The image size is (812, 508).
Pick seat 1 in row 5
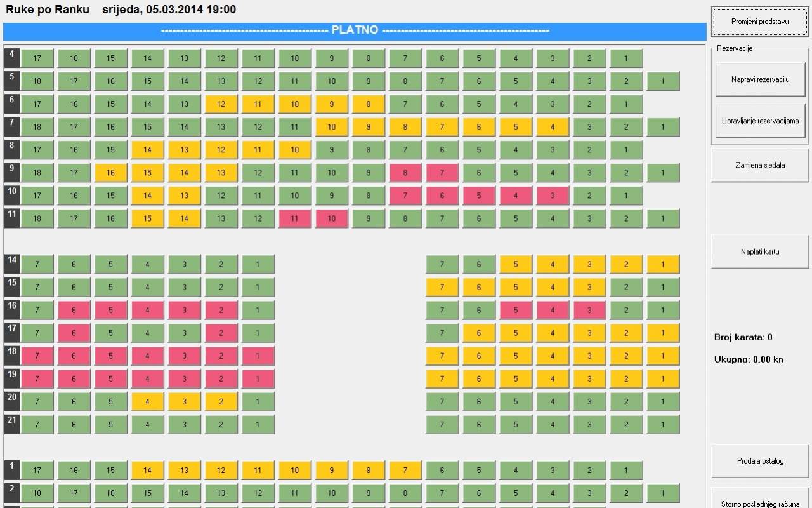pyautogui.click(x=663, y=81)
